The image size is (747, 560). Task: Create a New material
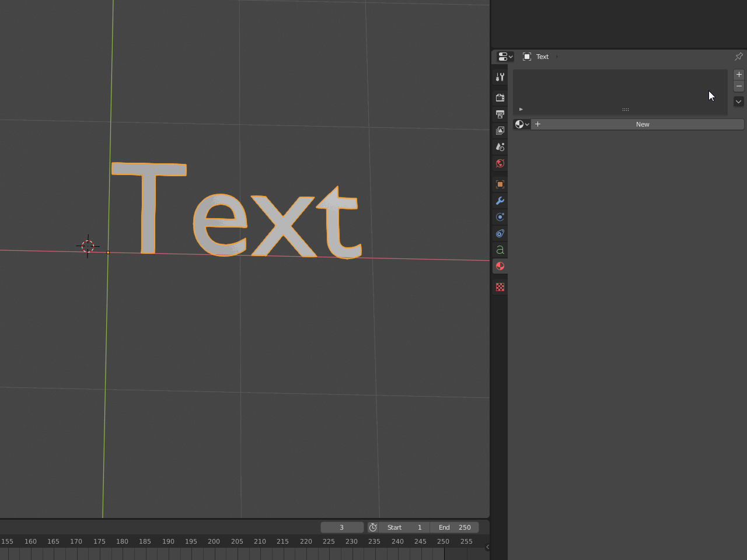pyautogui.click(x=642, y=124)
